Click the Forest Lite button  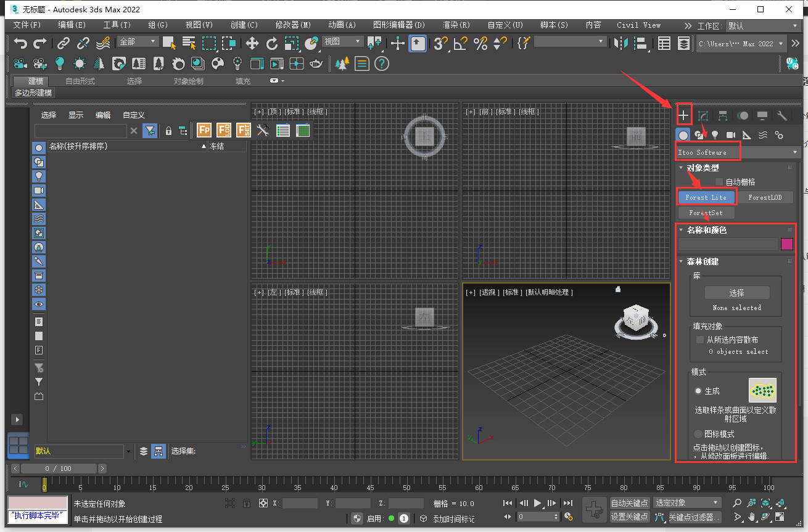tap(706, 197)
